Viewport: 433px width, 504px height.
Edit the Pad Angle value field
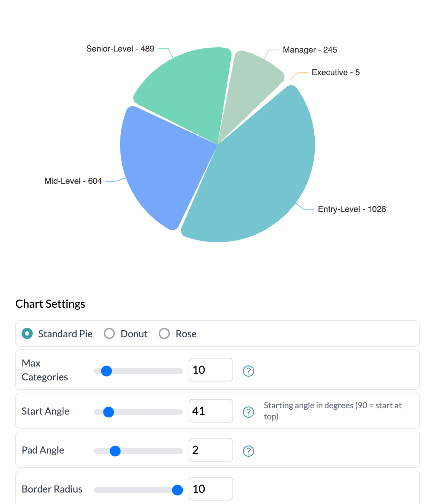click(211, 450)
